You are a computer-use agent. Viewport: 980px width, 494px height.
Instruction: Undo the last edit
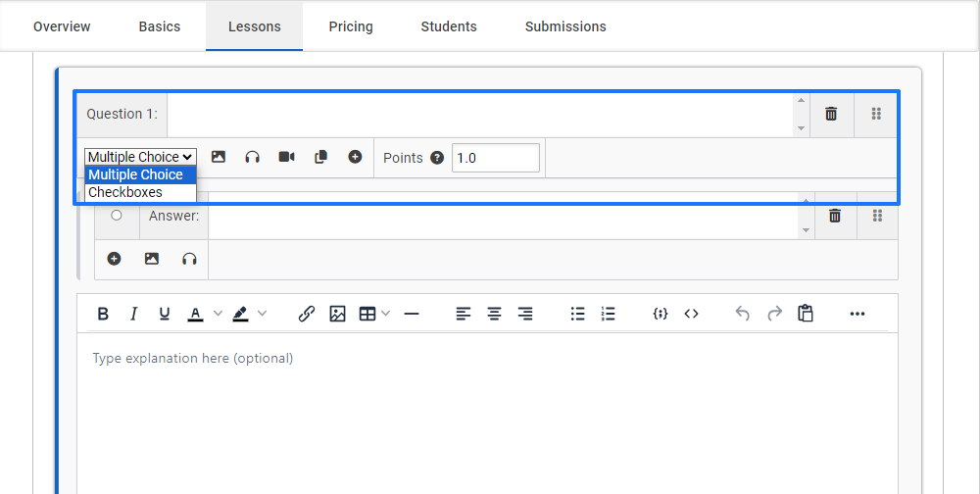click(x=743, y=314)
